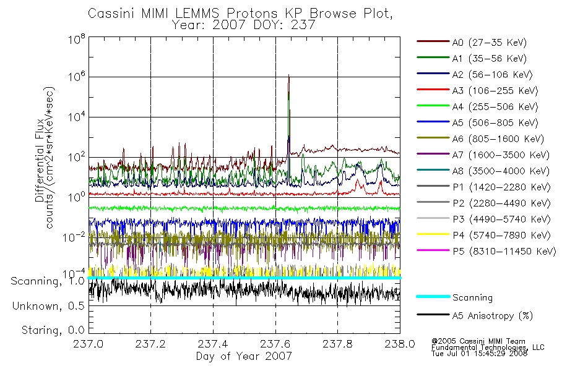
Task: Click the P4 (5740-7890 KeV) legend label
Action: [501, 236]
